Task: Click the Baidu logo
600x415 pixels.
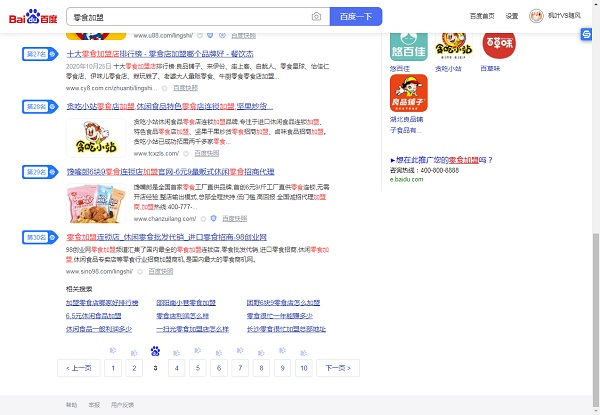Action: point(33,17)
